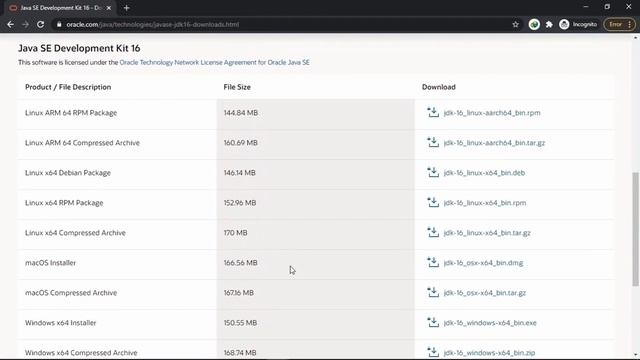The image size is (640, 360).
Task: Minimize the browser window
Action: 586,7
